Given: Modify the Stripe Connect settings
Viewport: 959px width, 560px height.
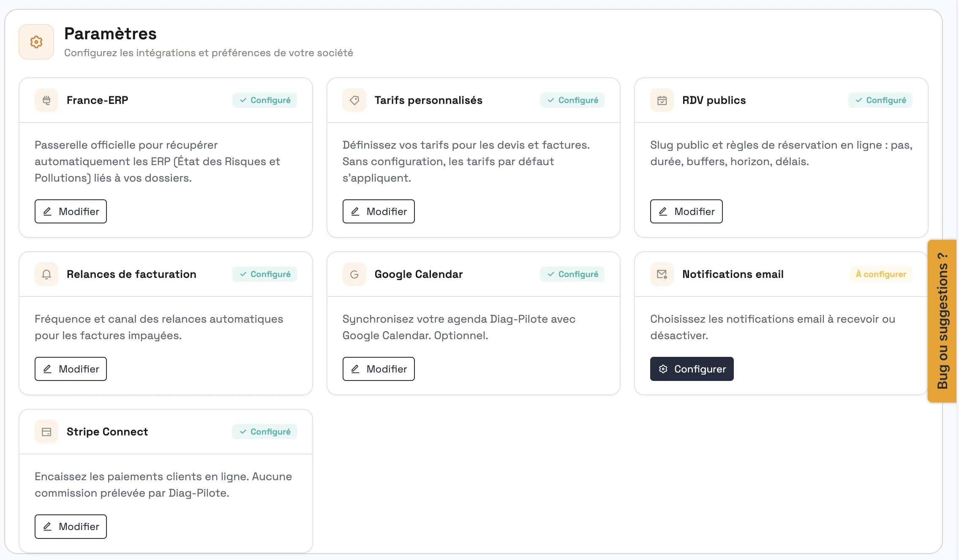Looking at the screenshot, I should (x=71, y=526).
